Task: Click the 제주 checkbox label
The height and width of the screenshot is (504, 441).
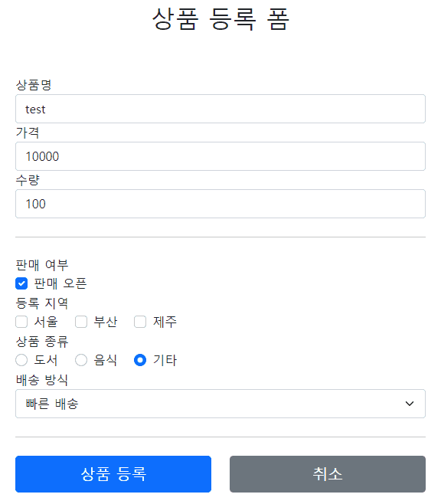Action: click(x=165, y=322)
